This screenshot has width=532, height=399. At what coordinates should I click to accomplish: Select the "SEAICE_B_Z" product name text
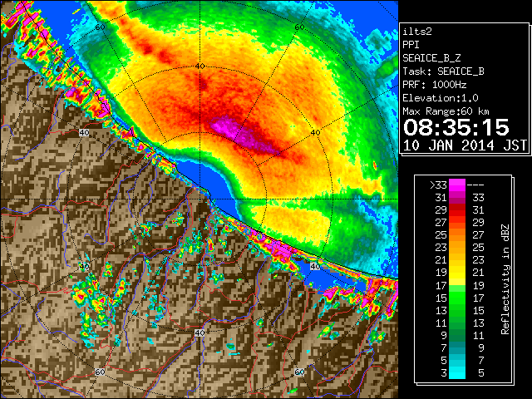431,58
